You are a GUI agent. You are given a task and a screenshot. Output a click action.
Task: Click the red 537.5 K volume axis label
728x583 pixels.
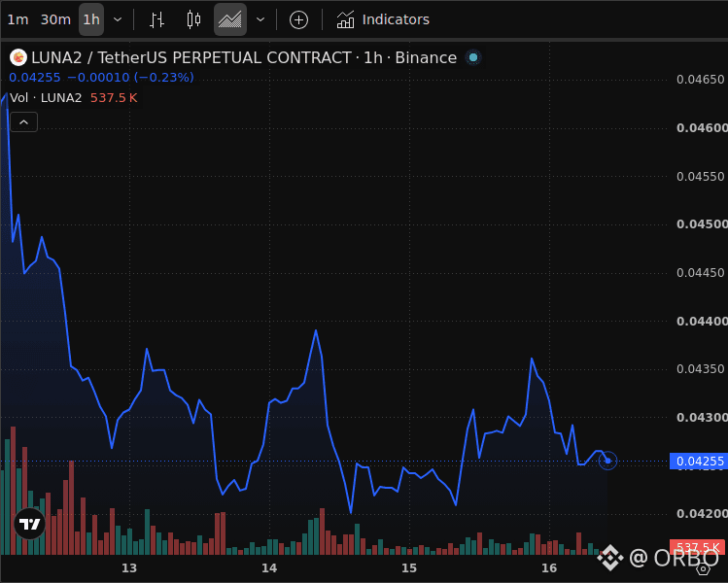(x=698, y=548)
